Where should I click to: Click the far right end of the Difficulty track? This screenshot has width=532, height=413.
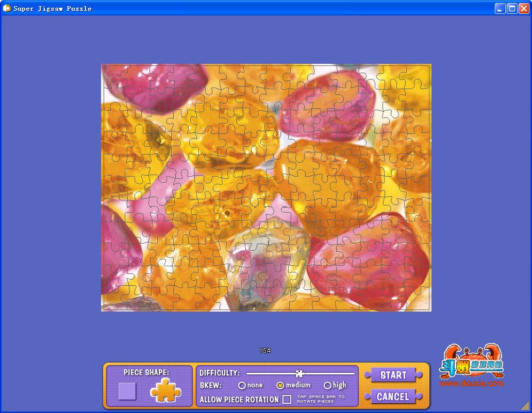354,373
